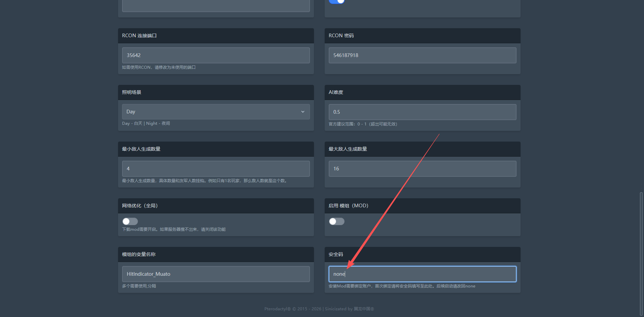Toggle the 网络优化（全局）switch
This screenshot has height=317, width=644.
pos(130,221)
